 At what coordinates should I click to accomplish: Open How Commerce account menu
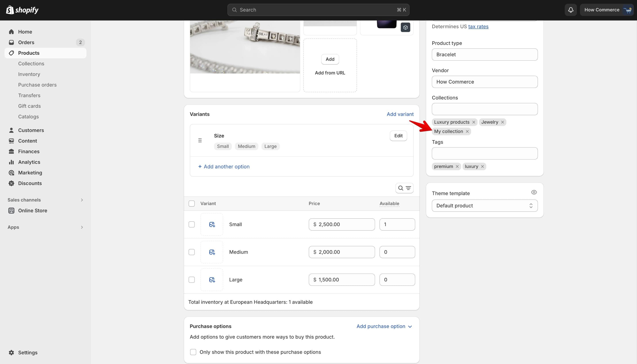coord(607,10)
